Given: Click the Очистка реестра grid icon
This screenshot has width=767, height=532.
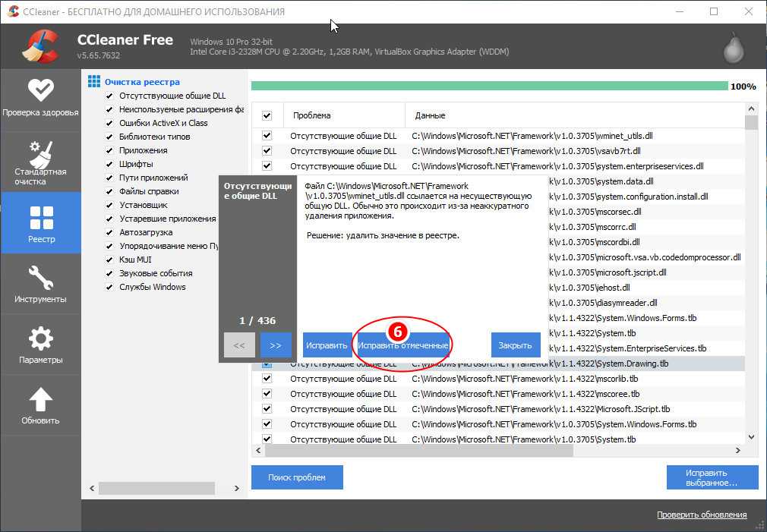Looking at the screenshot, I should 94,81.
